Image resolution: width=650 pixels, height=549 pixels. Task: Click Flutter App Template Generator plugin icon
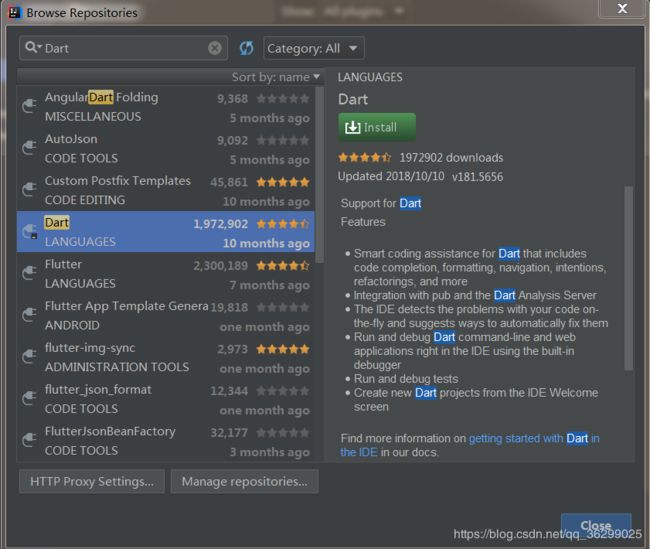click(29, 316)
